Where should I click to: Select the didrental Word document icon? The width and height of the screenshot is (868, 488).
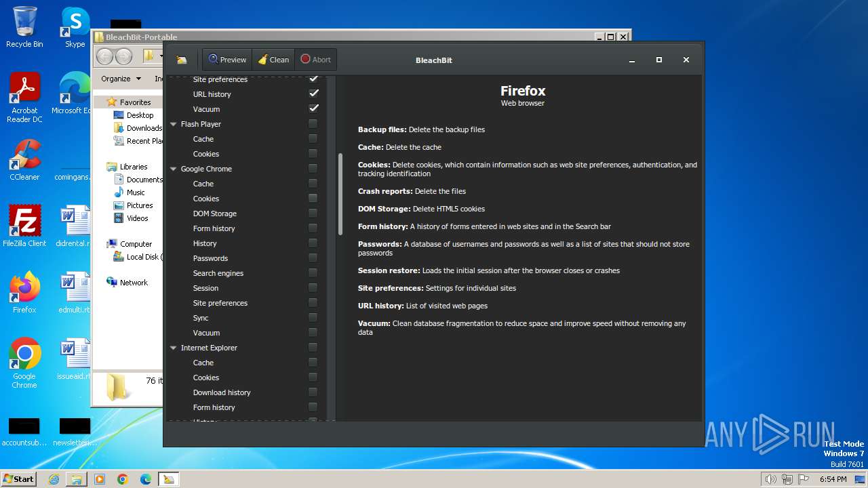[x=75, y=226]
